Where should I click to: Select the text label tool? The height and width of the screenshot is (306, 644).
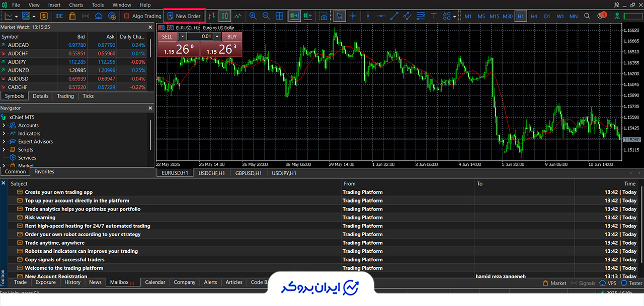434,16
